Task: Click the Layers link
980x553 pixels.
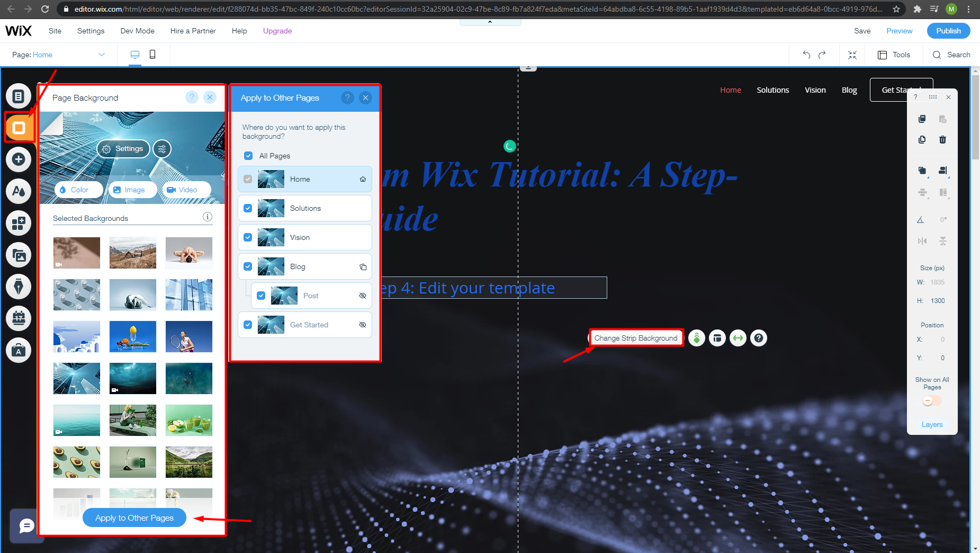Action: pos(932,424)
